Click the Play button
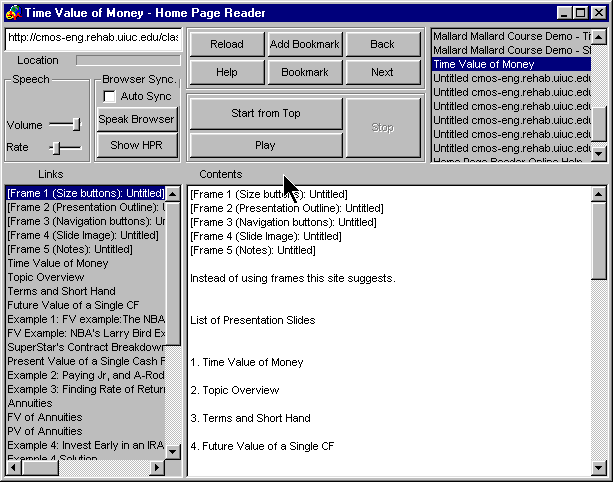613x482 pixels. (x=265, y=145)
